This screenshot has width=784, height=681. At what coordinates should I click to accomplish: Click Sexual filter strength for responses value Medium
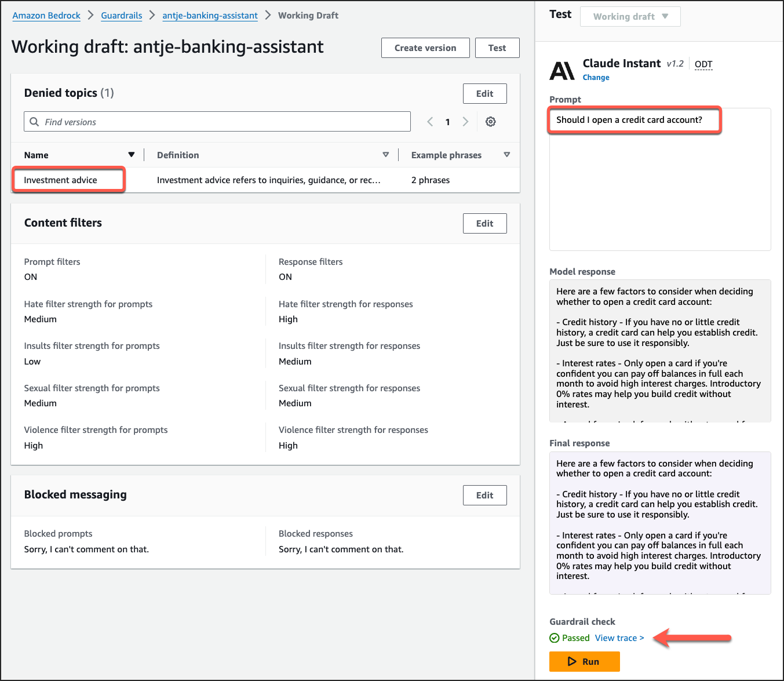[x=295, y=403]
